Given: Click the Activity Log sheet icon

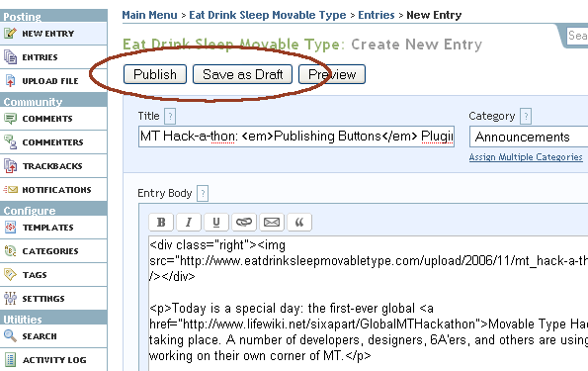Looking at the screenshot, I should click(x=10, y=359).
